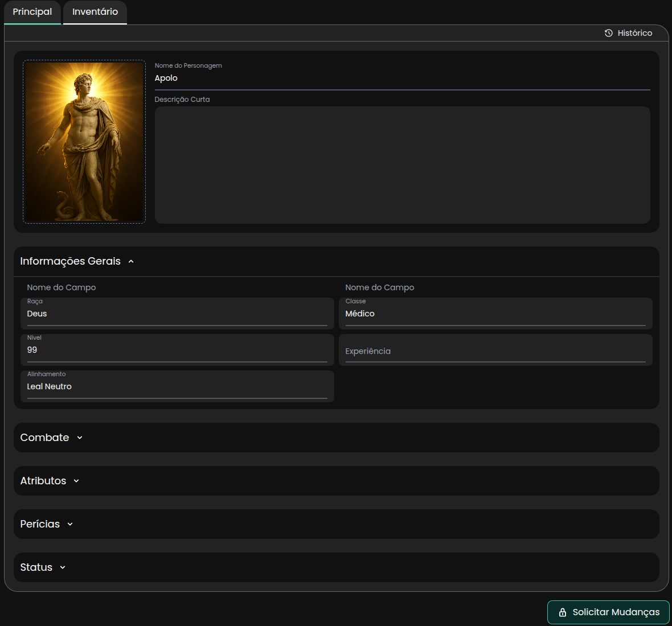Expand the Atributos section

point(76,481)
